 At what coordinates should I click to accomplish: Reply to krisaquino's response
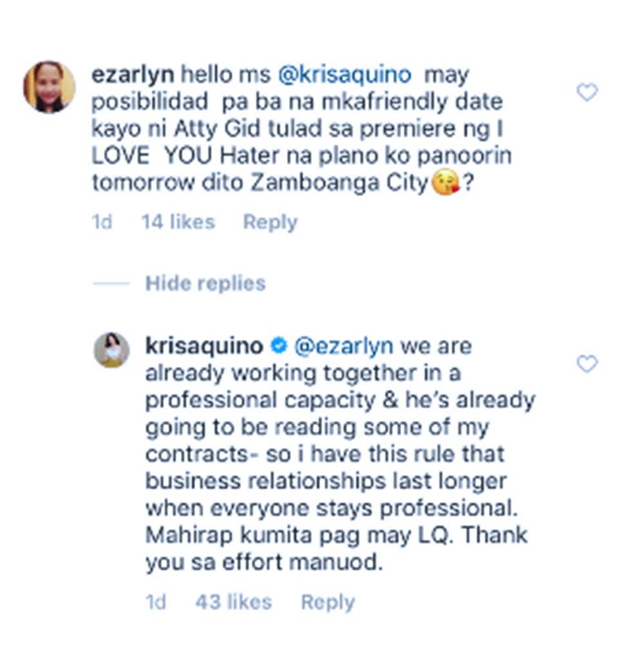pyautogui.click(x=328, y=602)
